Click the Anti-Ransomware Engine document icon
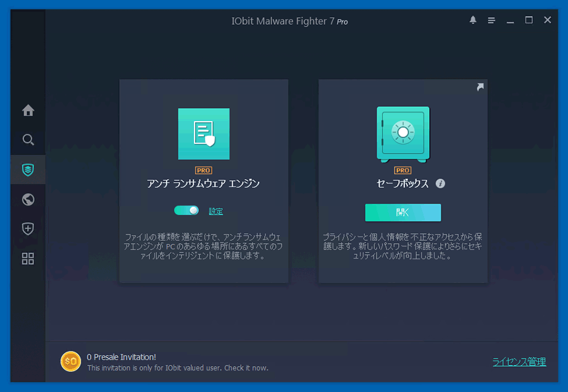This screenshot has width=568, height=392. pos(204,134)
